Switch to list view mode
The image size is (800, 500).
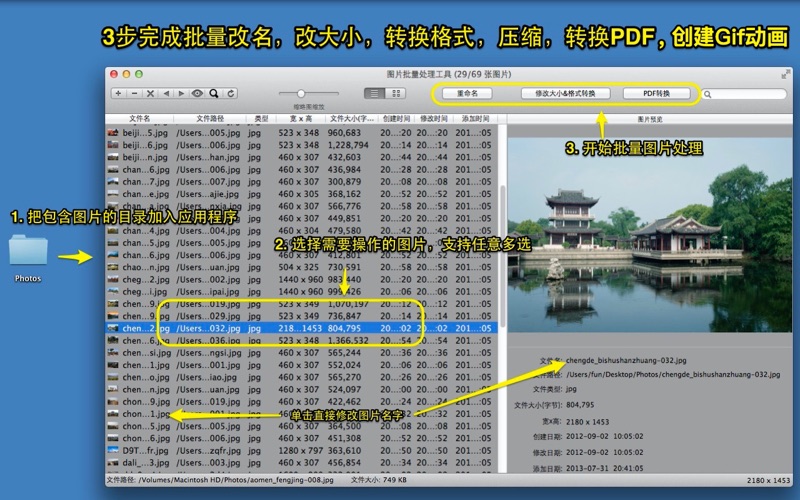coord(374,93)
